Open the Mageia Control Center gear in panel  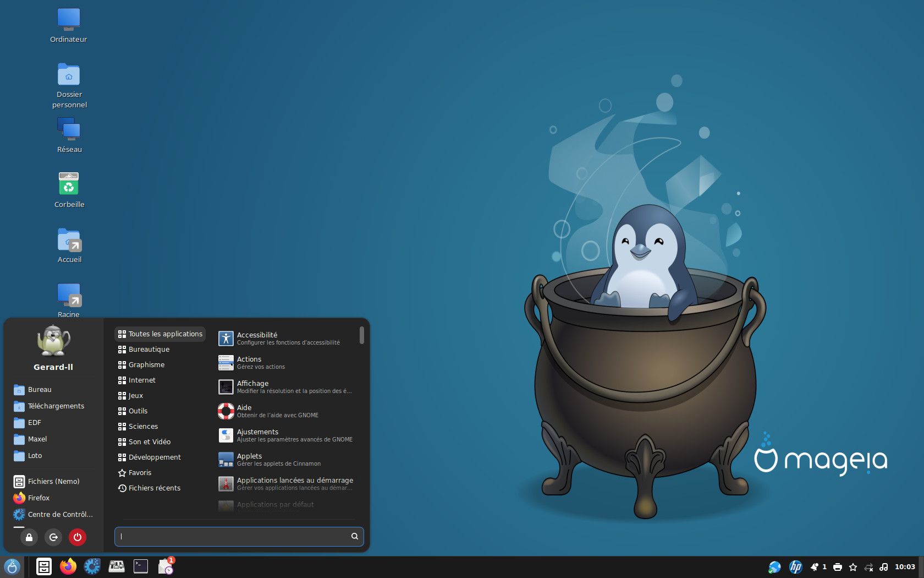point(92,566)
